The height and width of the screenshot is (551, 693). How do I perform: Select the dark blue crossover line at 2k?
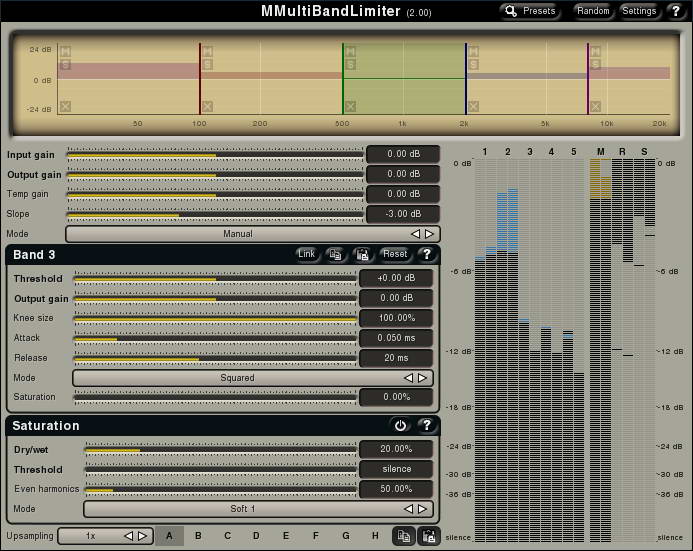pos(466,79)
